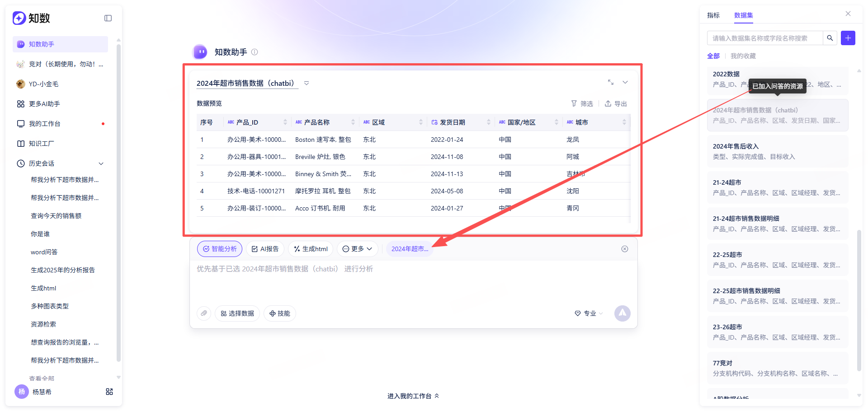Open the 更多 dropdown menu
The height and width of the screenshot is (411, 868).
click(357, 249)
